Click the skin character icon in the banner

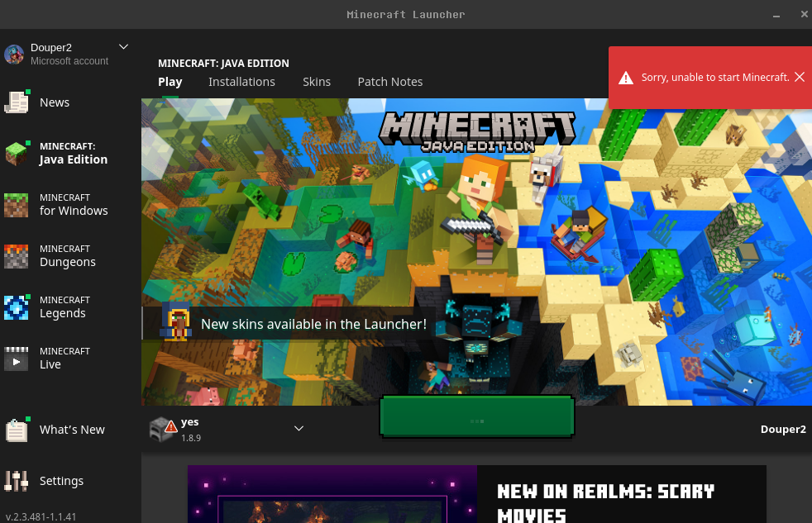click(177, 322)
